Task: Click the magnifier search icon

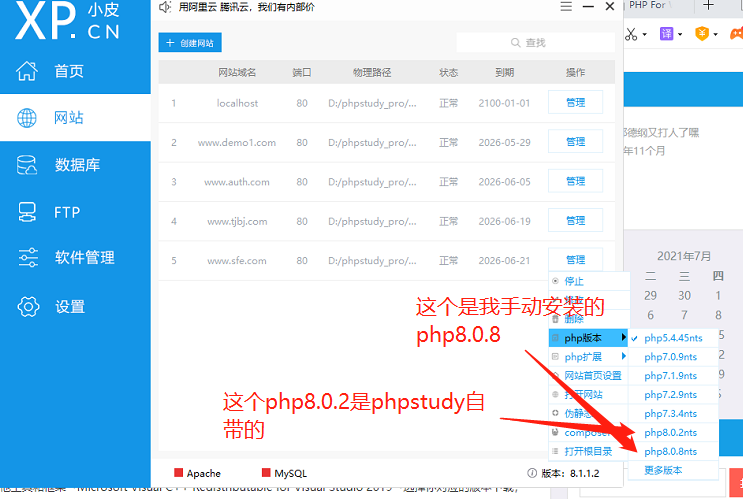Action: point(516,43)
